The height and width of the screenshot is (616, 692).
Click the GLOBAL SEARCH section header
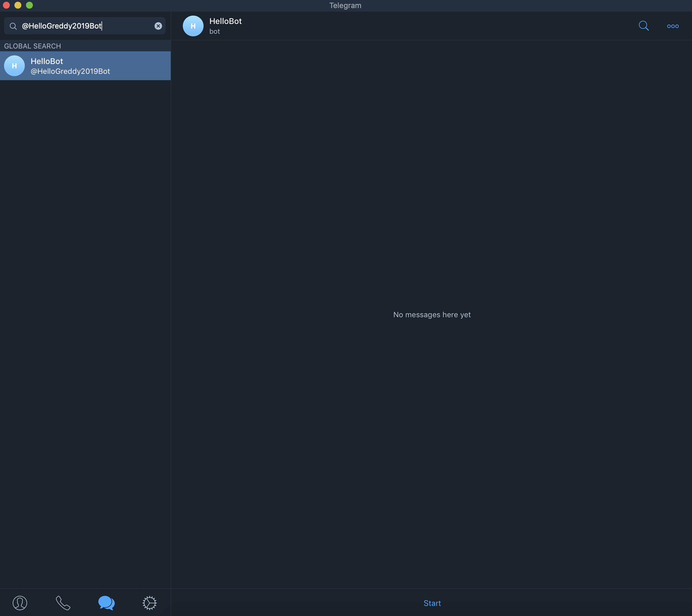(x=33, y=46)
